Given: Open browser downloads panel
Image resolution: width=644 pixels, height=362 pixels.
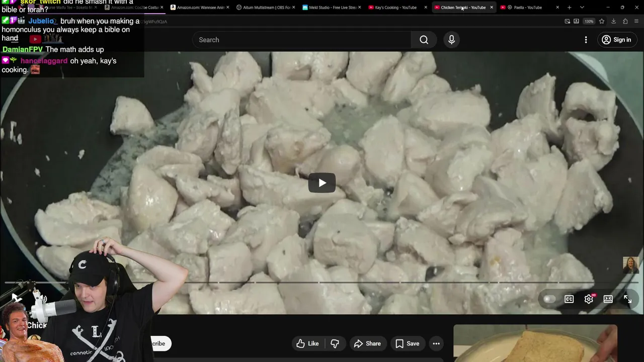Looking at the screenshot, I should (613, 21).
